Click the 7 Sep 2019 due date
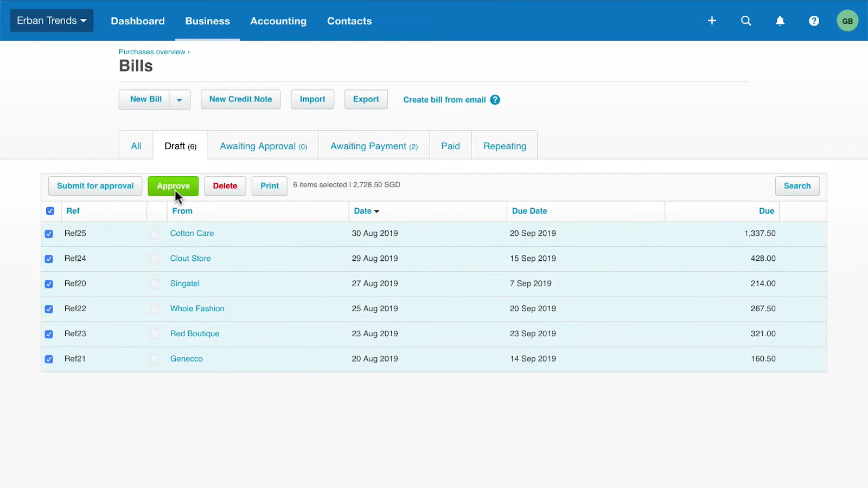The width and height of the screenshot is (868, 488). point(531,283)
